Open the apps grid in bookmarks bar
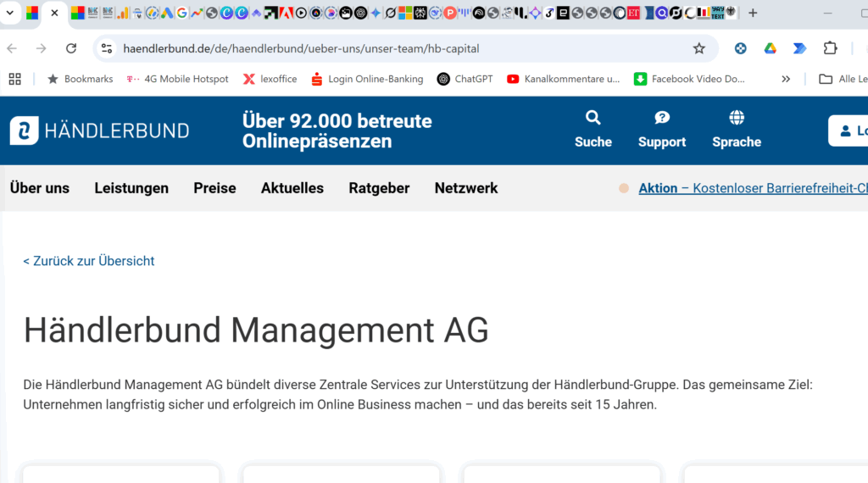The height and width of the screenshot is (483, 868). (x=15, y=79)
